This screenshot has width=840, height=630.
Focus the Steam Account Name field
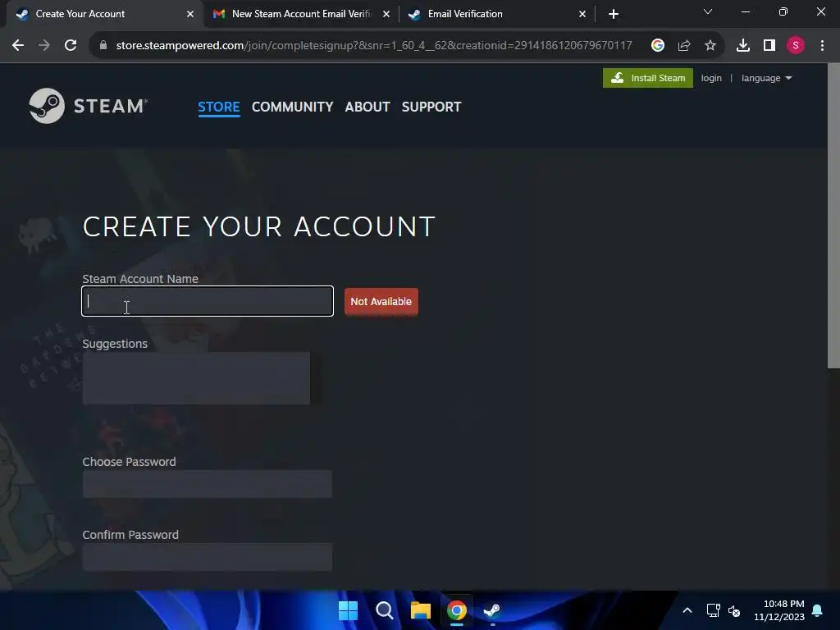point(208,301)
